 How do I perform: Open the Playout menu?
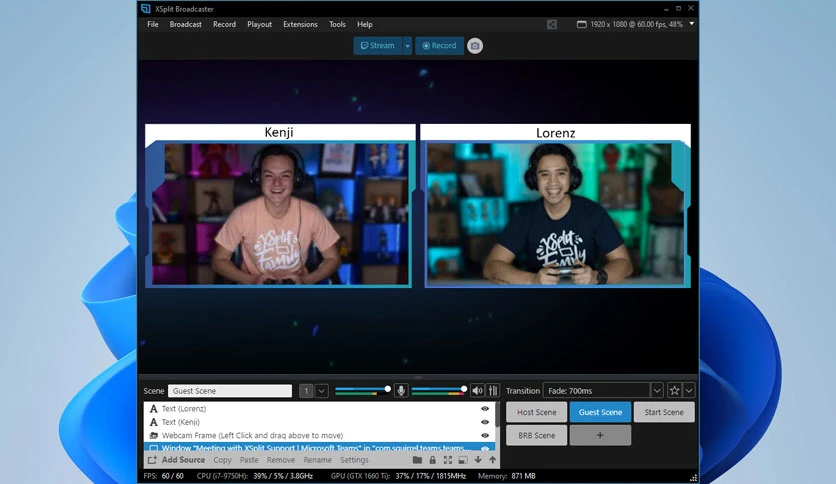point(259,24)
